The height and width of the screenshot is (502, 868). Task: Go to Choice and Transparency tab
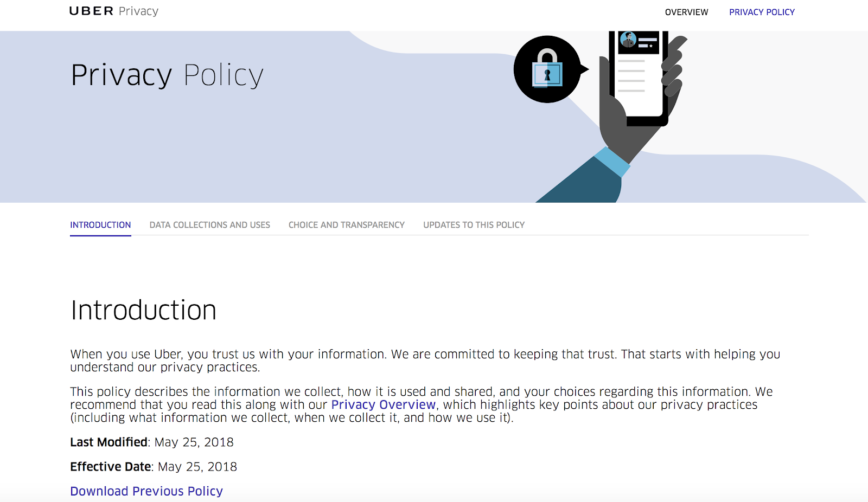click(347, 225)
